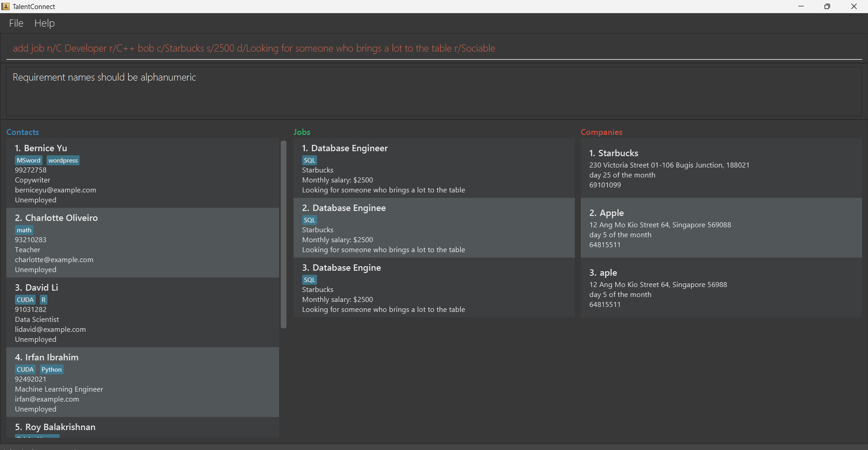Minimize the TalentConnect window

coord(801,6)
